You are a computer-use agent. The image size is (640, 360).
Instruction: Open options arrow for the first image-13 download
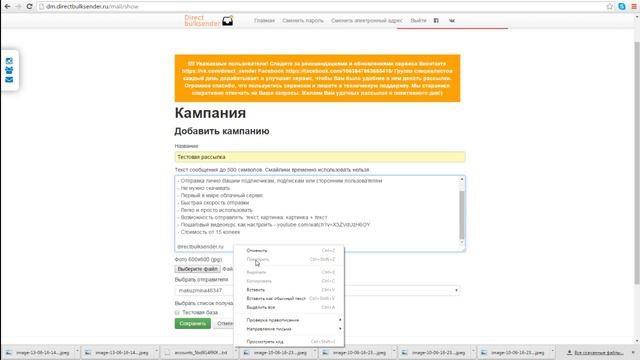(x=77, y=351)
